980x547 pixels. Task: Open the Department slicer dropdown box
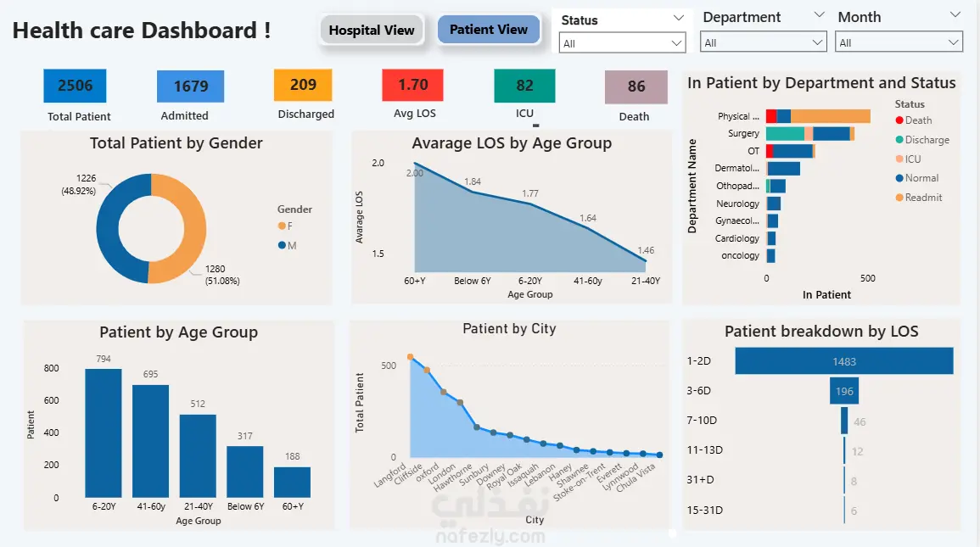[764, 42]
